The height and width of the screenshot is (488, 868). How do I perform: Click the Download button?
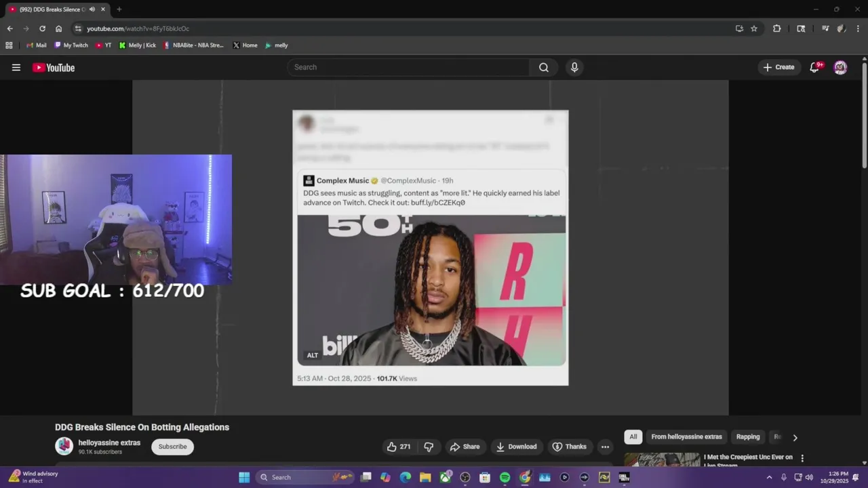[x=517, y=447]
